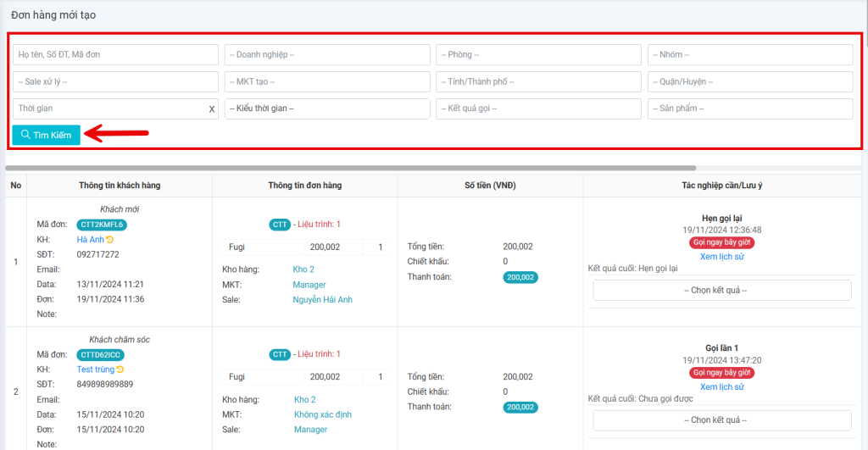Screen dimensions: 868x450
Task: Click order code badge CTTD62ICC
Action: [101, 354]
